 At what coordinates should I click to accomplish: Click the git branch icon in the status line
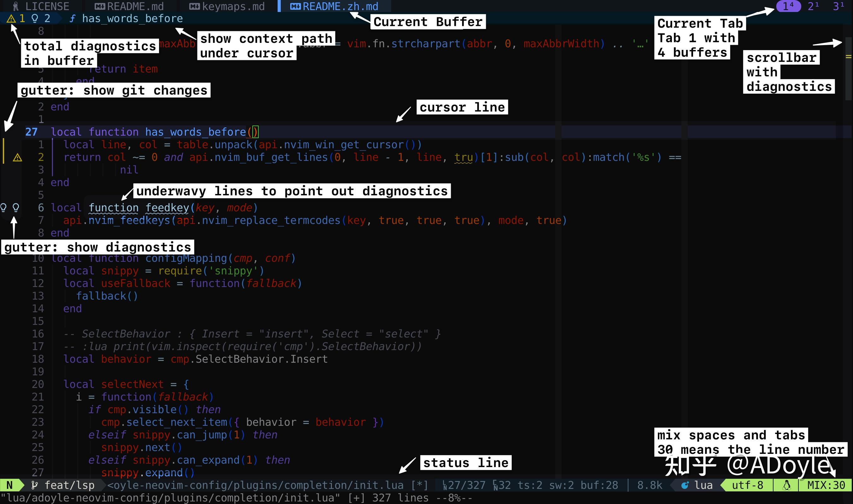tap(34, 485)
